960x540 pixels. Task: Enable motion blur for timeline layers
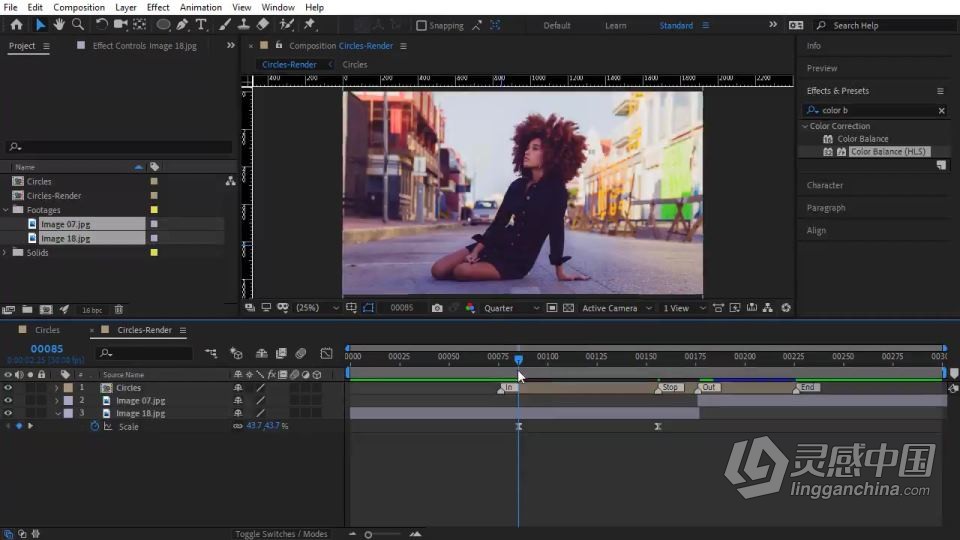[x=301, y=353]
